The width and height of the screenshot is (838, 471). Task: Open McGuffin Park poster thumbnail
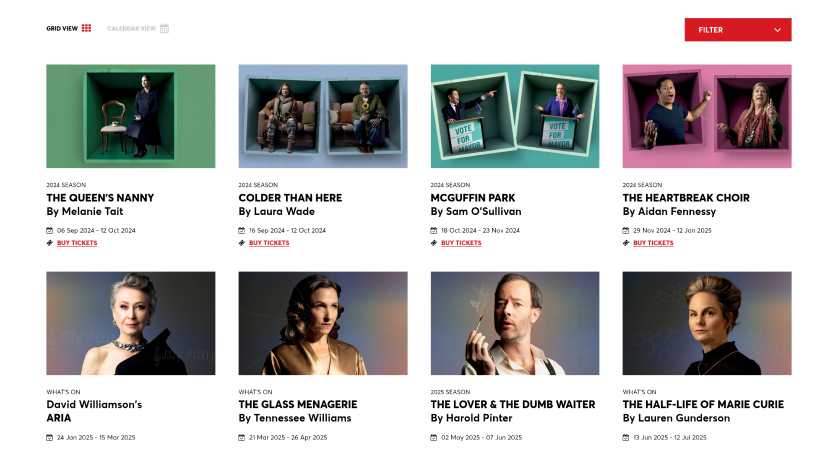(515, 116)
